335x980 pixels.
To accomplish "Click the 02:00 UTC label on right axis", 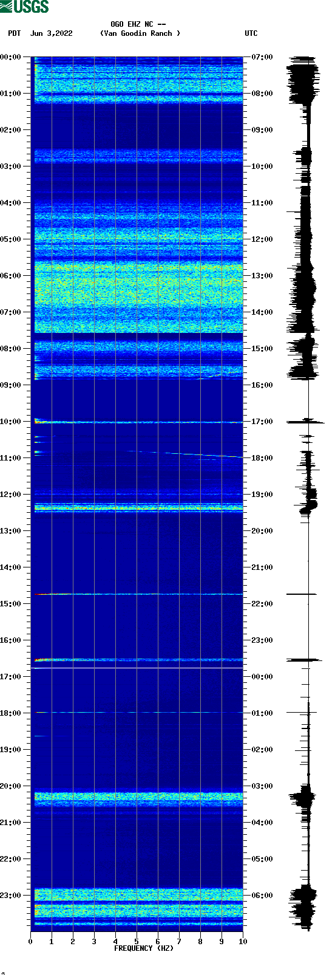I will tap(262, 750).
